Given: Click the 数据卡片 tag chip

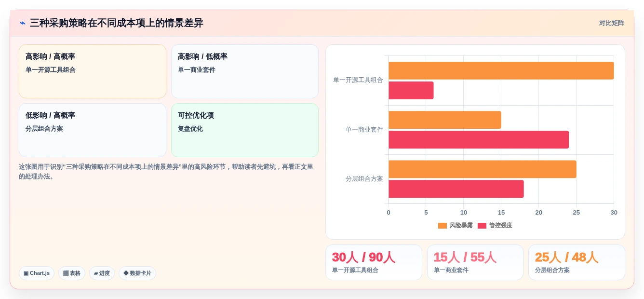Looking at the screenshot, I should pyautogui.click(x=137, y=273).
